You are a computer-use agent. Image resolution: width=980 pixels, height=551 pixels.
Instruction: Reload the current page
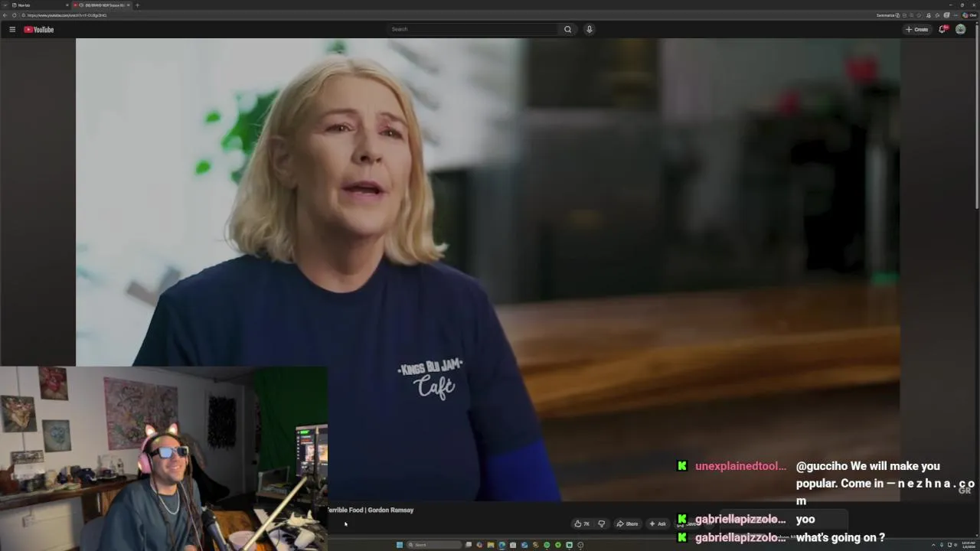click(x=14, y=15)
